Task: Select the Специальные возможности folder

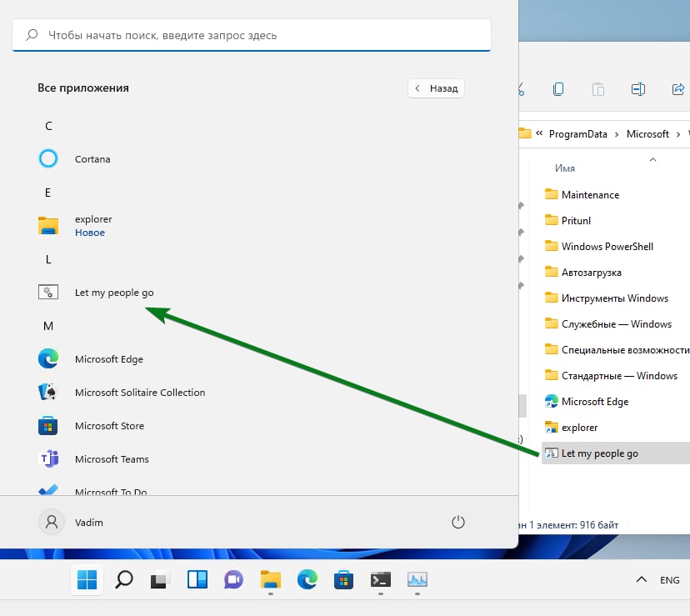Action: click(617, 349)
